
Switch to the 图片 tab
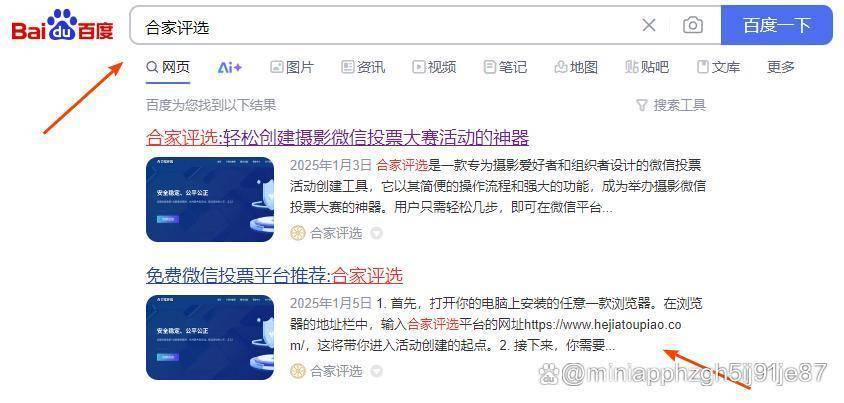tap(292, 67)
